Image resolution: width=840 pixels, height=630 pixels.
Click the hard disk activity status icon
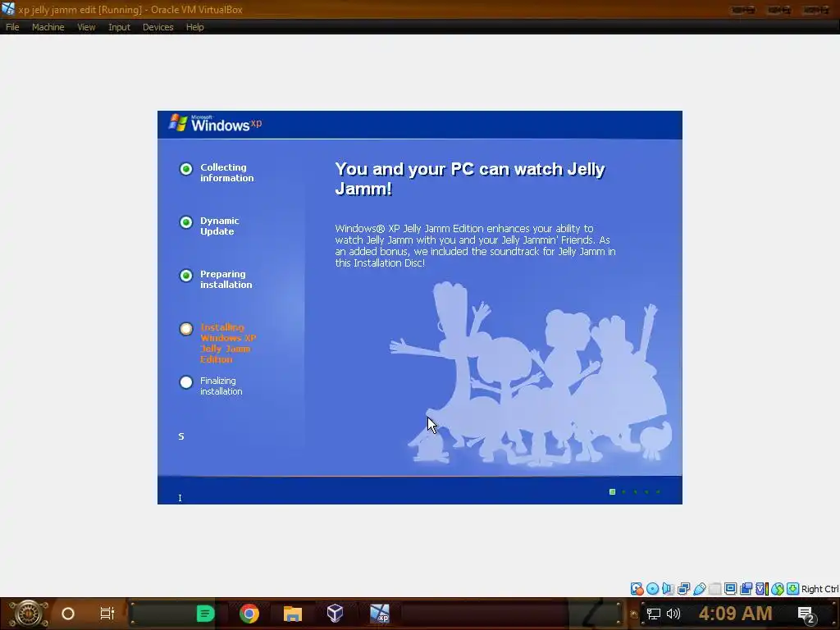pos(637,589)
